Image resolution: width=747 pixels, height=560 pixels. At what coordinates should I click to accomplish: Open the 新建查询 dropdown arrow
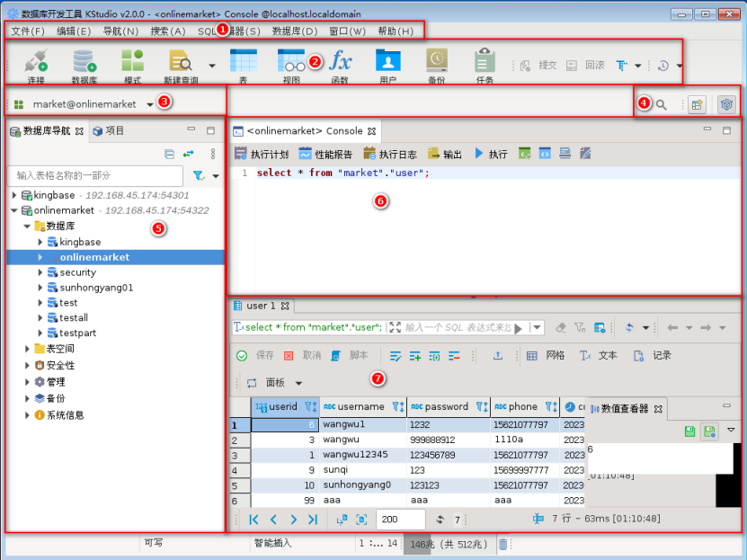tap(212, 66)
